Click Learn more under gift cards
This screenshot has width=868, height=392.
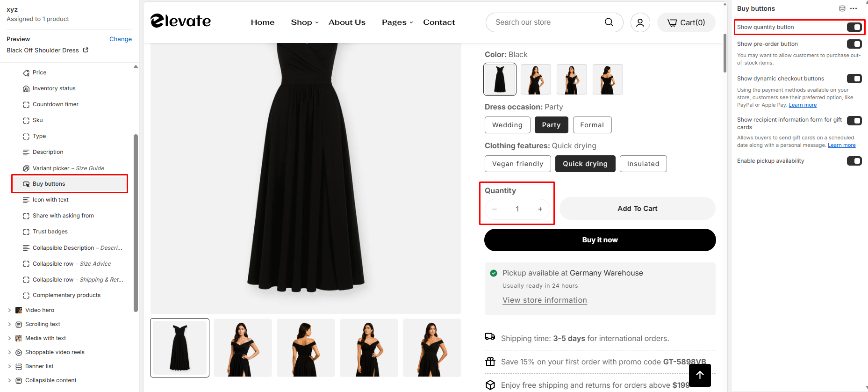[841, 145]
